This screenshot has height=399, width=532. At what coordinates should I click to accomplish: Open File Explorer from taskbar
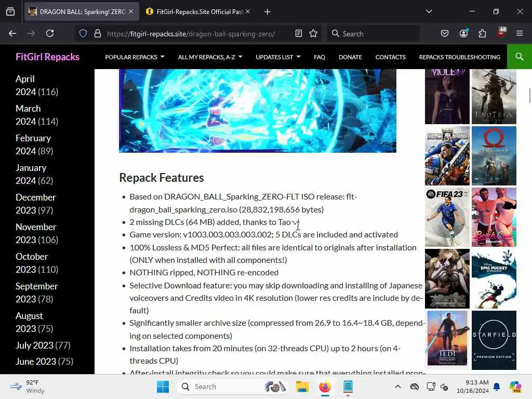pos(302,387)
